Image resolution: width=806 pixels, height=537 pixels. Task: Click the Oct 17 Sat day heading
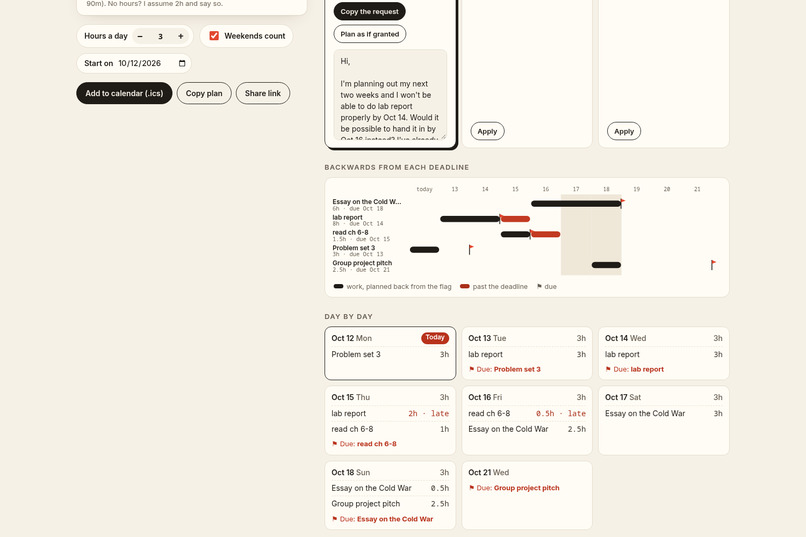pos(623,397)
